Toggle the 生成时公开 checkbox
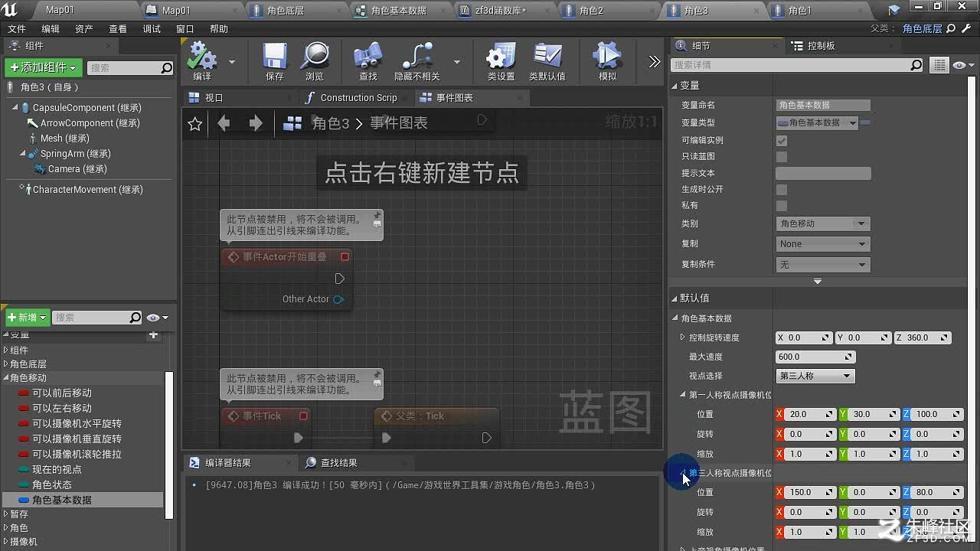The width and height of the screenshot is (980, 551). click(x=782, y=190)
